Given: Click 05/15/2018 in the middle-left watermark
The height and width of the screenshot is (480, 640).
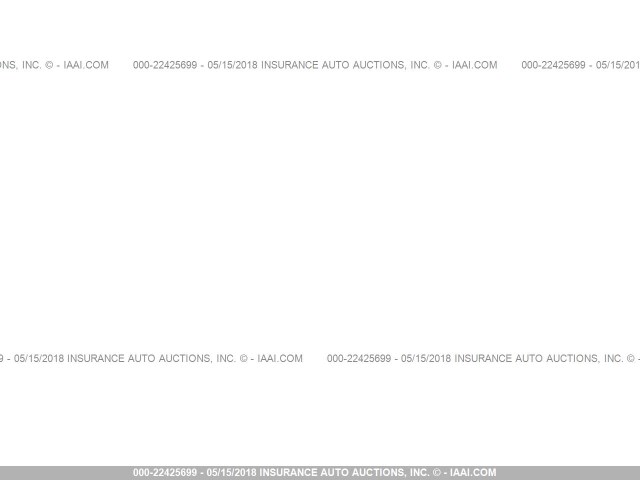Looking at the screenshot, I should (39, 358).
